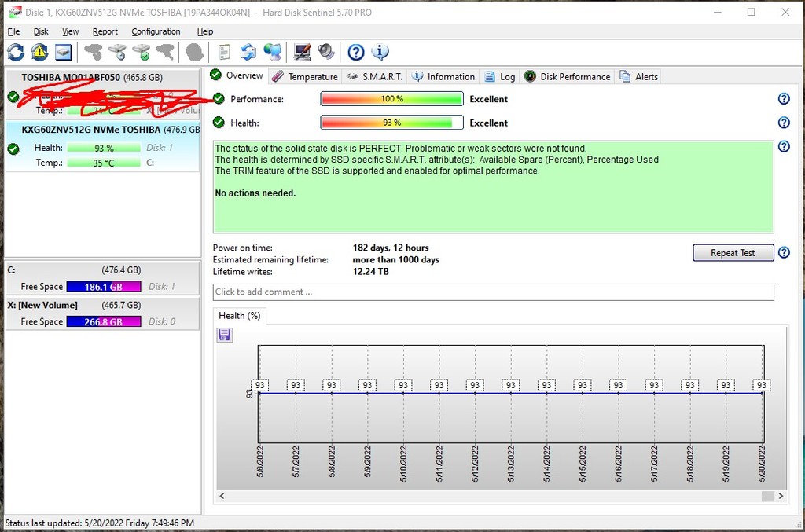805x532 pixels.
Task: Click the 5/20/2022 data point on graph
Action: point(761,393)
